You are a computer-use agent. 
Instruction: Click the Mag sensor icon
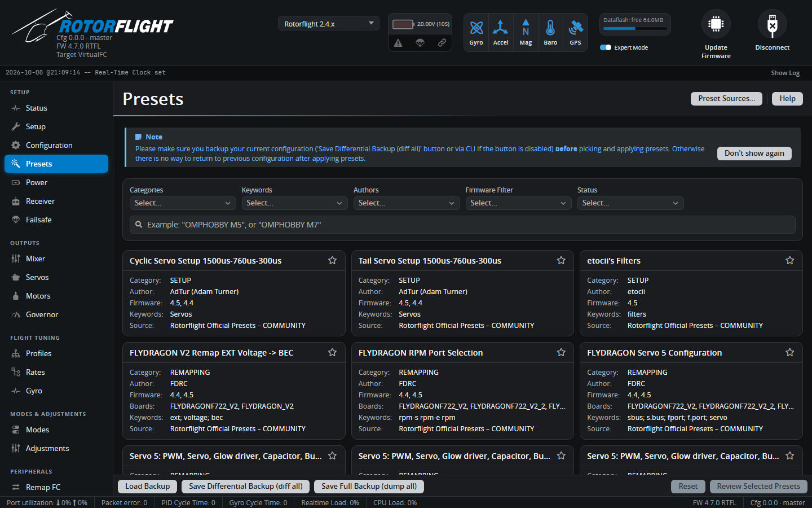(x=526, y=28)
